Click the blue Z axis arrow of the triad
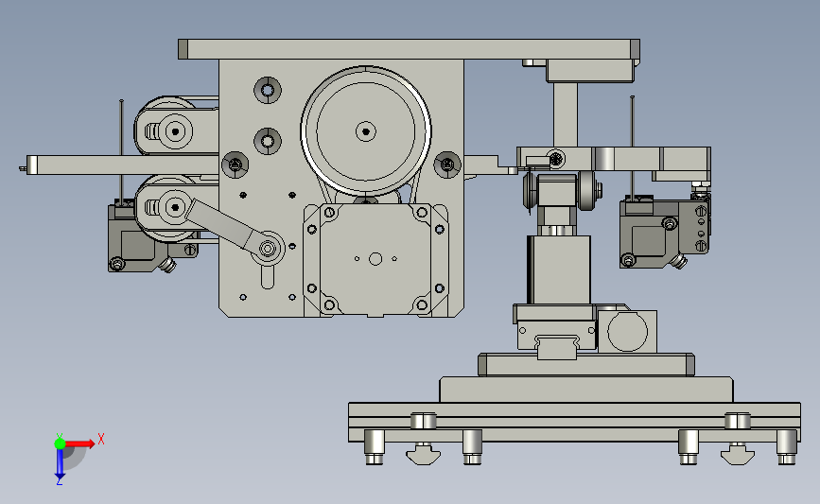This screenshot has width=820, height=504. [x=60, y=464]
